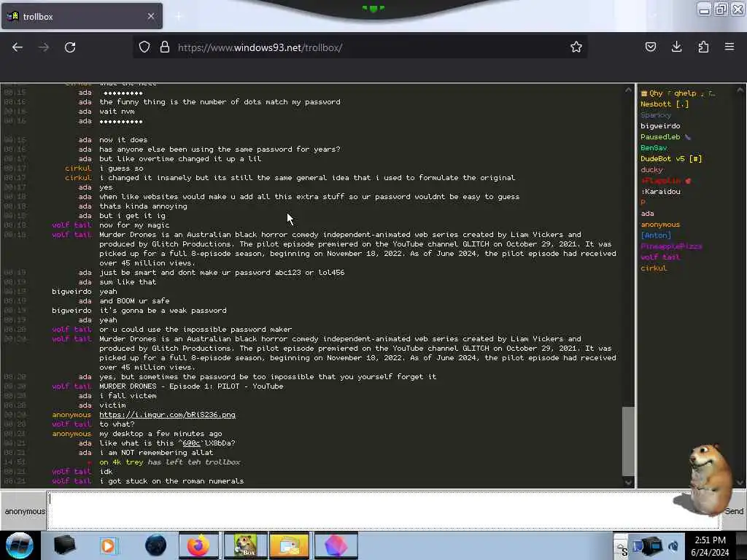The height and width of the screenshot is (560, 747).
Task: Open the extensions puzzle icon
Action: 703,47
